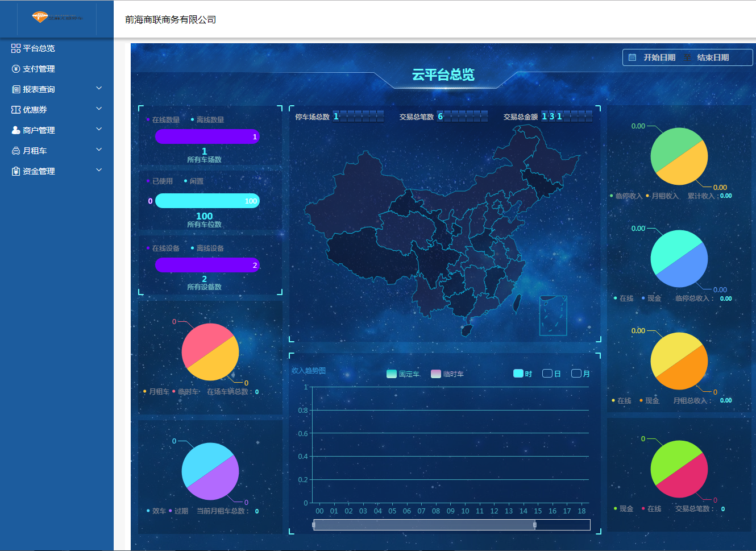This screenshot has width=756, height=551.
Task: Click the 月租车 car icon
Action: [x=16, y=151]
